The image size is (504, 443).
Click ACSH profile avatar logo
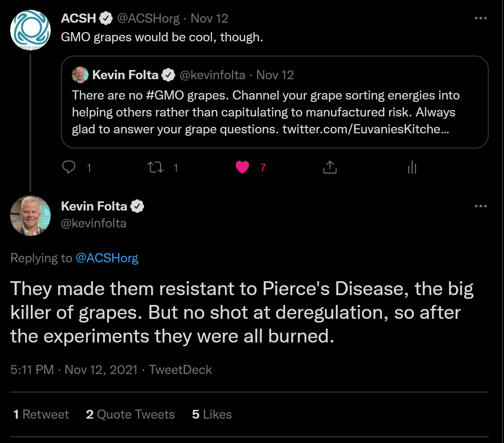[x=30, y=30]
